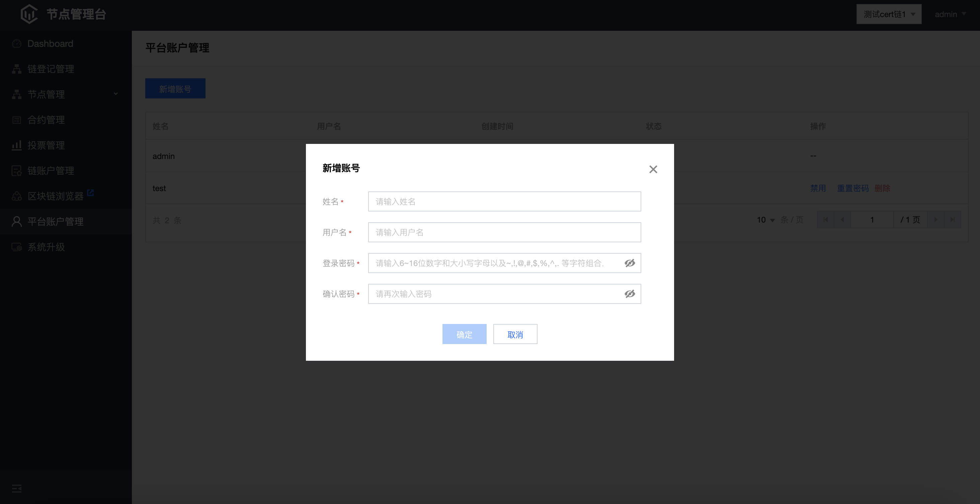The image size is (980, 504).
Task: Go to last page arrow
Action: 952,220
